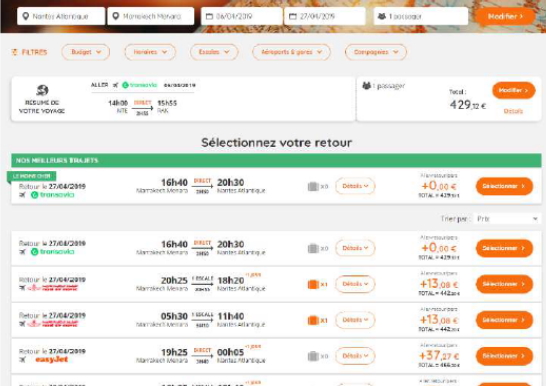Expand Détails for the easyJet 19h25 flight
The height and width of the screenshot is (386, 546).
coord(355,356)
